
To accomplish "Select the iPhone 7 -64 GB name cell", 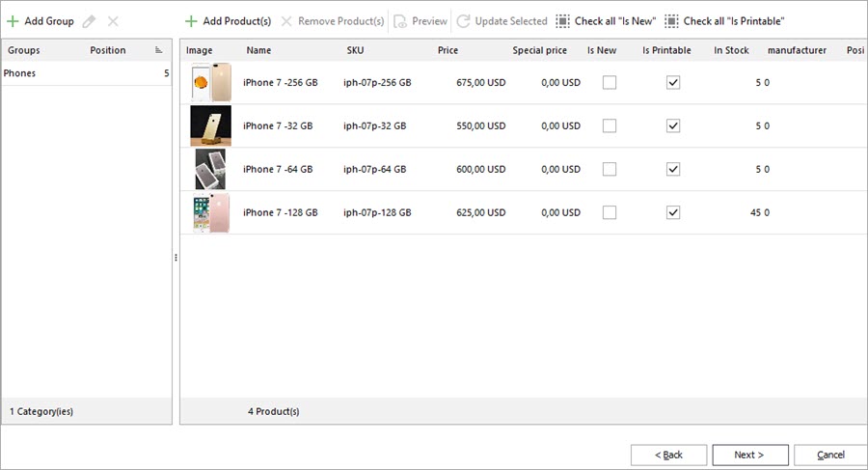I will [278, 169].
